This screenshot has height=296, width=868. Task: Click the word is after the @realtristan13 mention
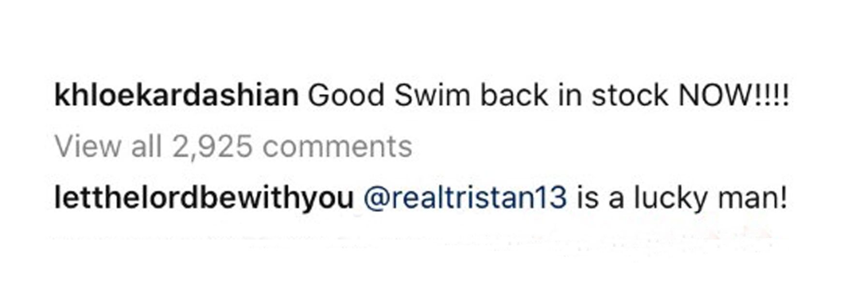[x=588, y=198]
